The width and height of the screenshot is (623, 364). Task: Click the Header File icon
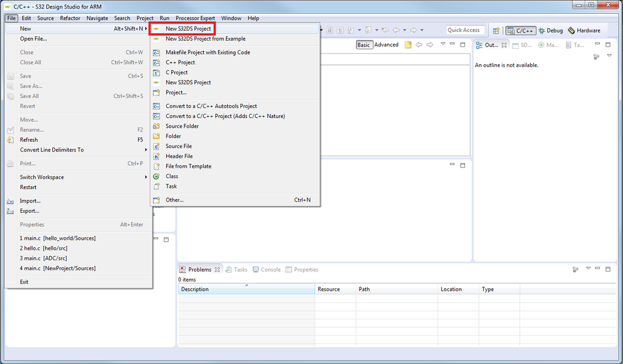[157, 156]
